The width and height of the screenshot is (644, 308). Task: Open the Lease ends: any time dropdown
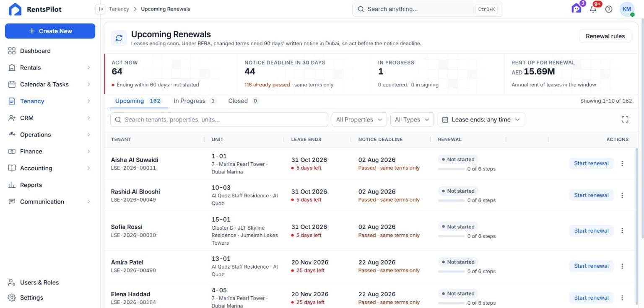coord(481,119)
